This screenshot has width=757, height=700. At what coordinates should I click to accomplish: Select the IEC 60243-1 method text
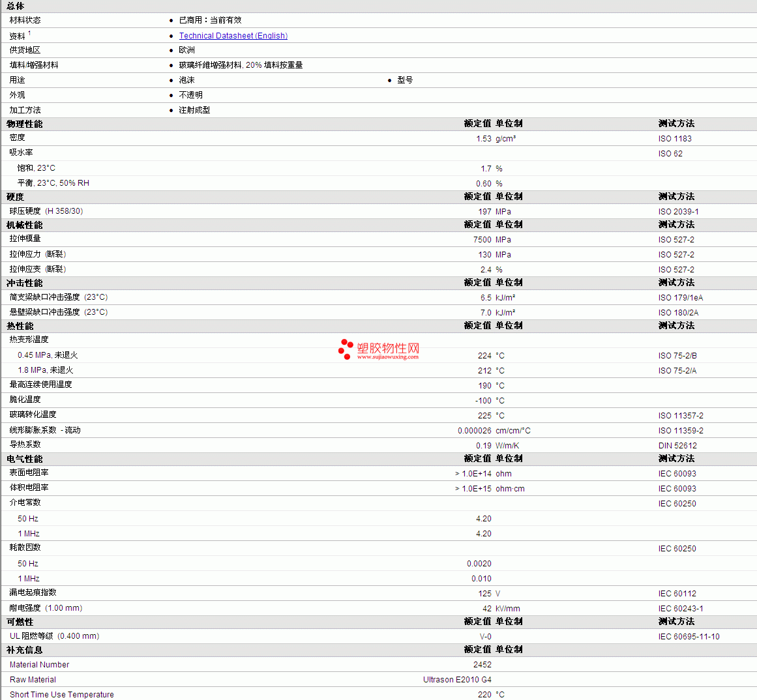[681, 609]
